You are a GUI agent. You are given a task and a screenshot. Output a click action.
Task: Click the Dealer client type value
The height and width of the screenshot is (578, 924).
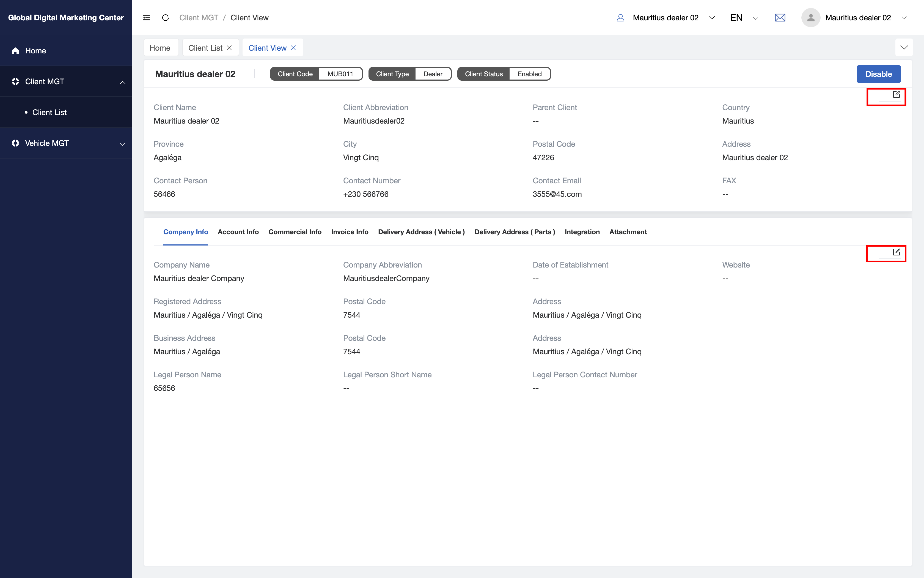[433, 74]
